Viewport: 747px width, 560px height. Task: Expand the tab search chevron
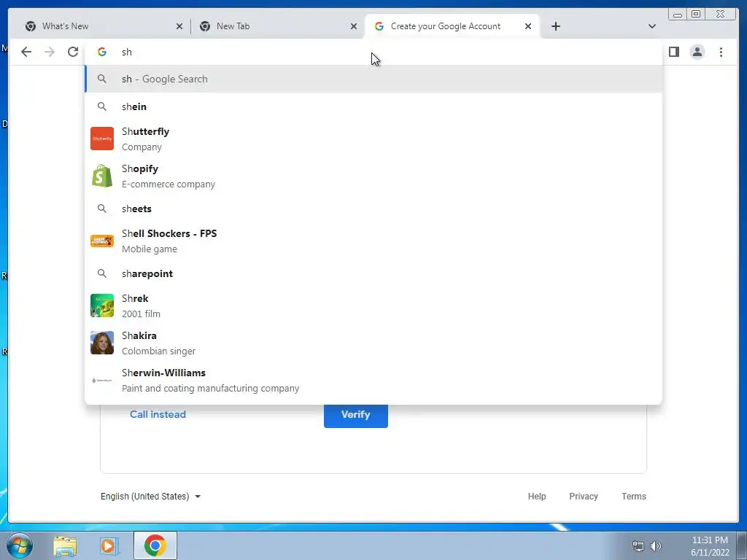[x=652, y=26]
